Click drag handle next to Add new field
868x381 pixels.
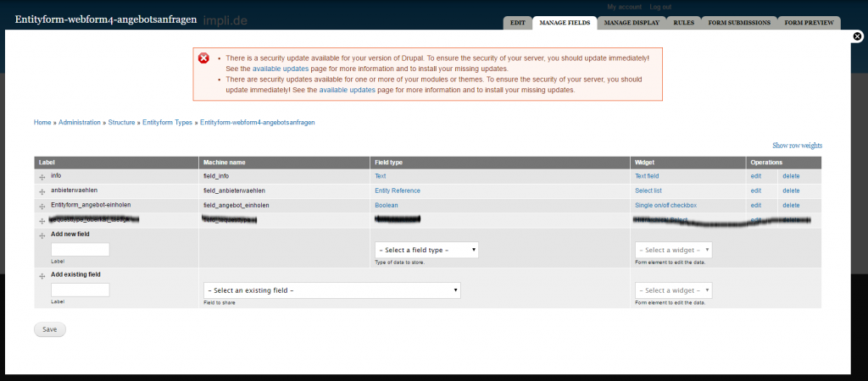[42, 235]
